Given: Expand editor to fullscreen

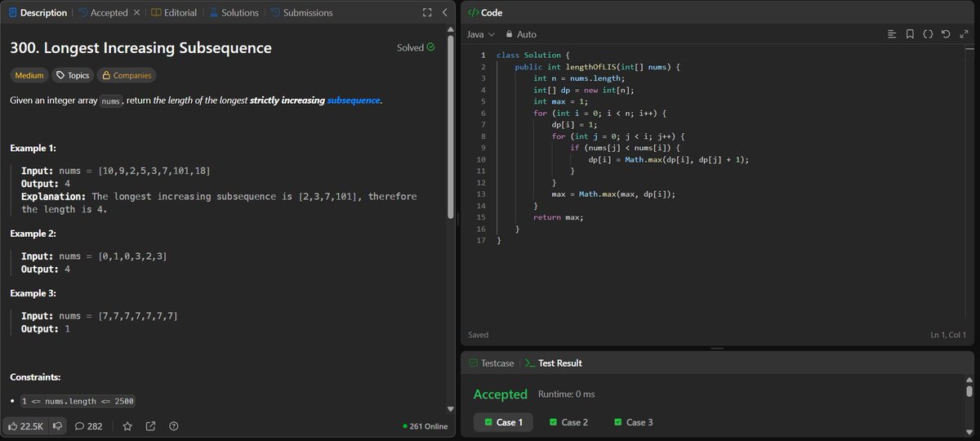Looking at the screenshot, I should click(964, 34).
